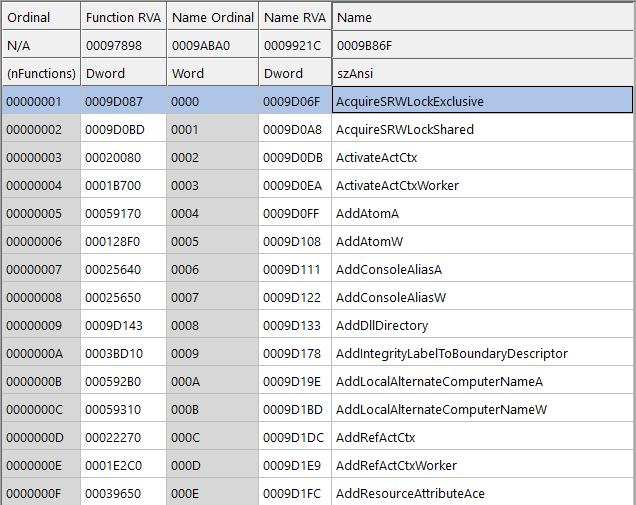Click the Ordinal column header

(x=41, y=17)
